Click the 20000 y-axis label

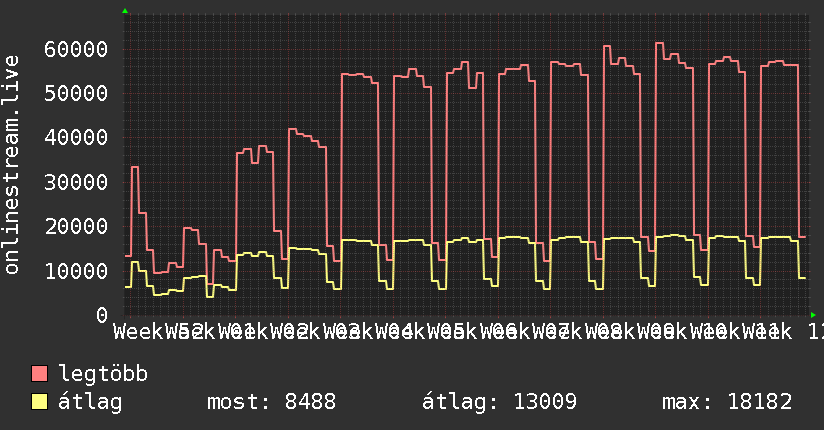click(x=76, y=227)
